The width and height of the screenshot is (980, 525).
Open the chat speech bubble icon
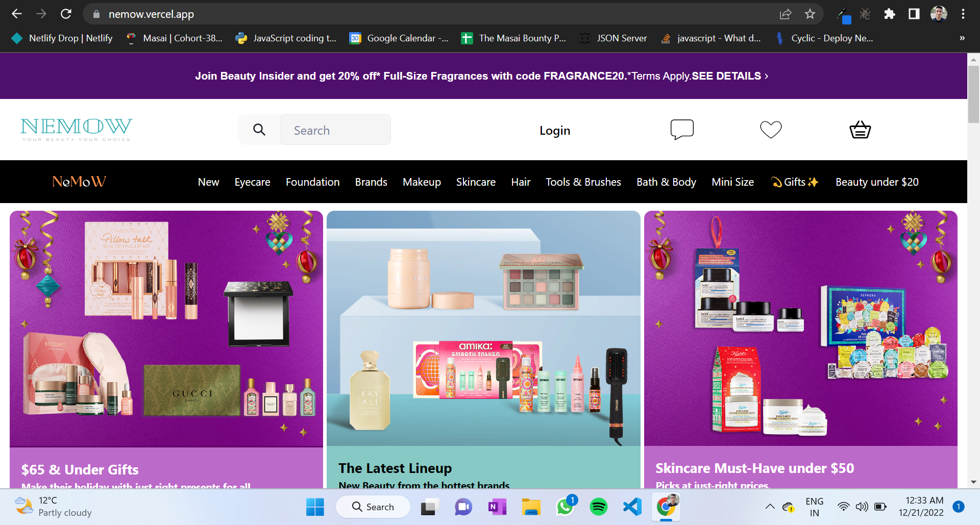(682, 130)
